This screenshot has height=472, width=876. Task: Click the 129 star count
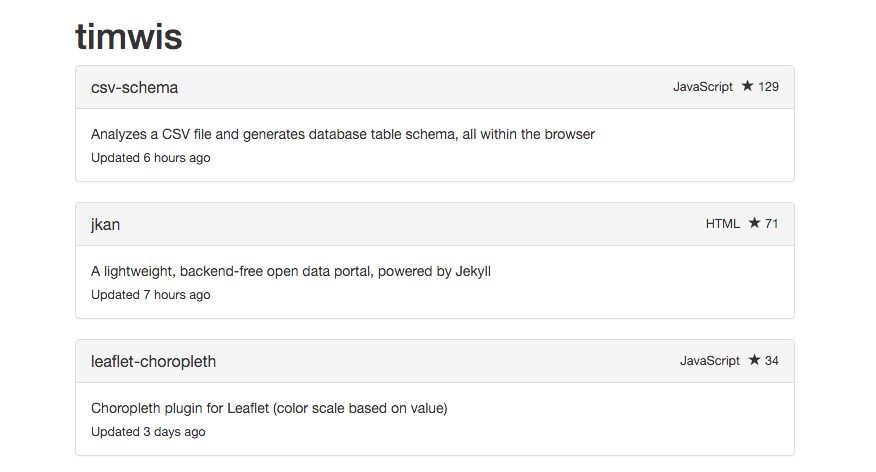click(768, 87)
